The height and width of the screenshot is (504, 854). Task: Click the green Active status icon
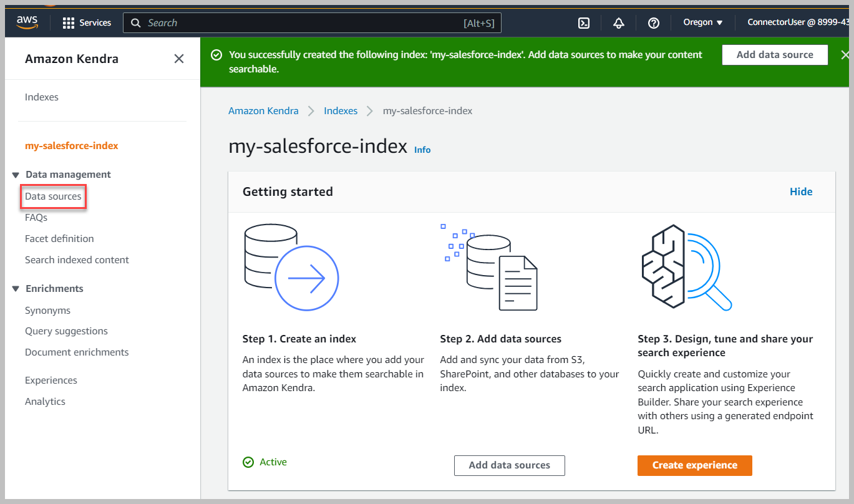pyautogui.click(x=248, y=462)
